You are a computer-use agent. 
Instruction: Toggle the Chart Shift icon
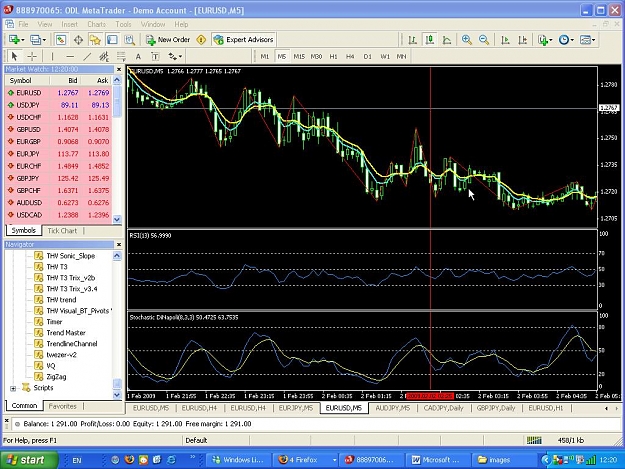(x=522, y=39)
